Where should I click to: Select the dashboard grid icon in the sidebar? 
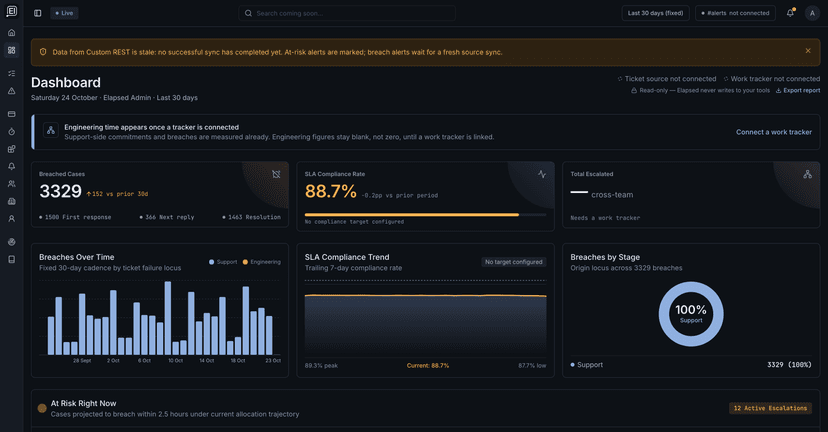point(12,50)
